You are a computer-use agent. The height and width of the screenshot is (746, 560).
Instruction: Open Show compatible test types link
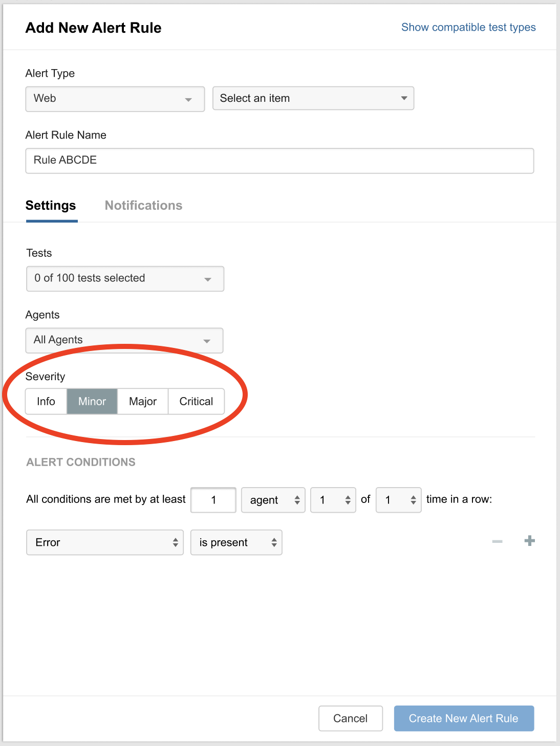point(468,27)
